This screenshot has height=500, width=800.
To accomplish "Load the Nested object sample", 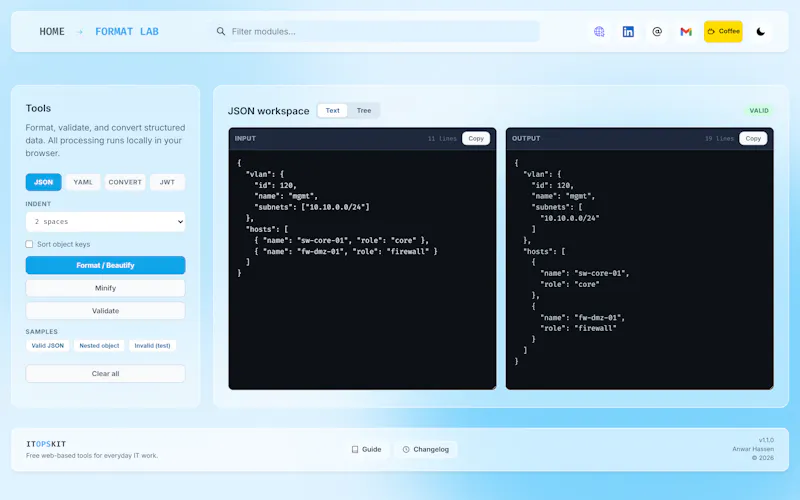I will pyautogui.click(x=99, y=346).
